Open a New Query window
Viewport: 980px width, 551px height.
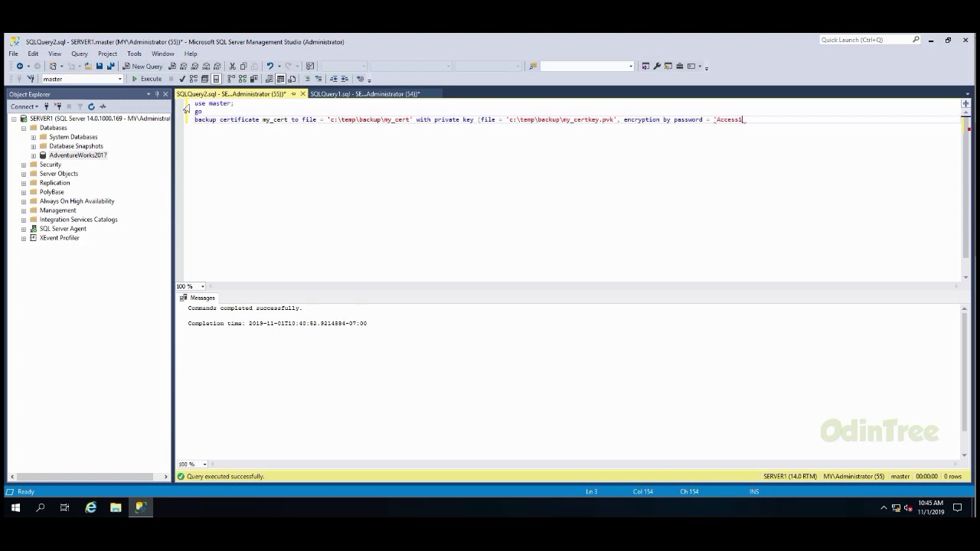(142, 66)
